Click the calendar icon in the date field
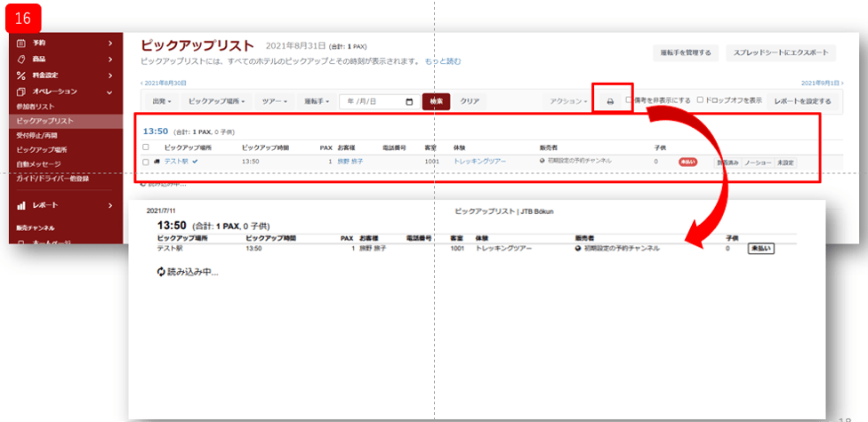 (x=408, y=101)
